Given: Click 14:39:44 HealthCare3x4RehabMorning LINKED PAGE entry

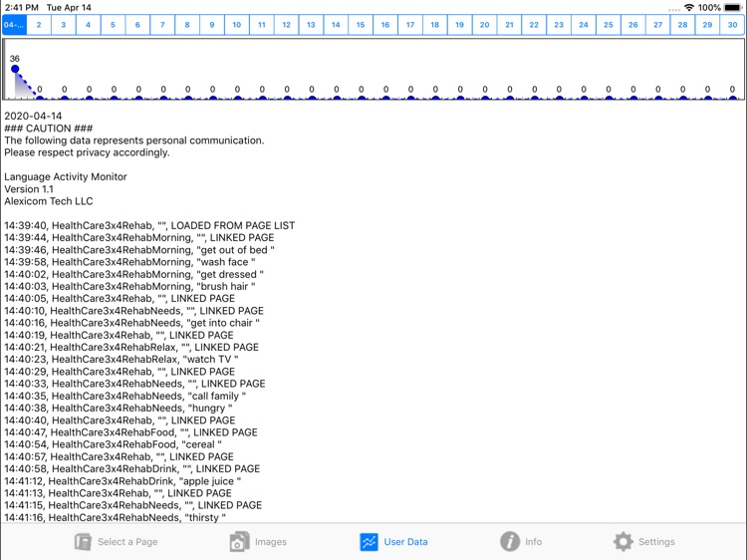Looking at the screenshot, I should tap(139, 238).
